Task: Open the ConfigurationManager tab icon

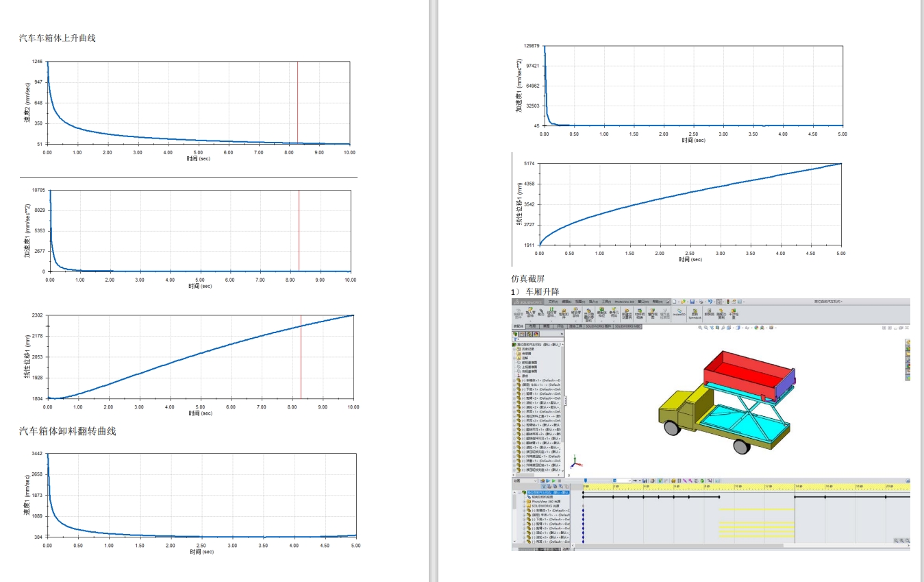Action: click(x=529, y=334)
